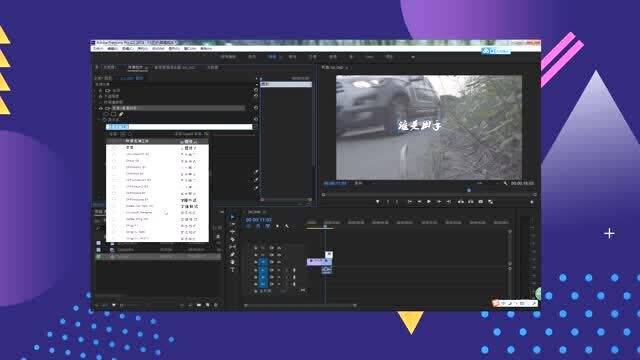The height and width of the screenshot is (360, 640).
Task: Select the Ripple Edit tool
Action: [233, 231]
